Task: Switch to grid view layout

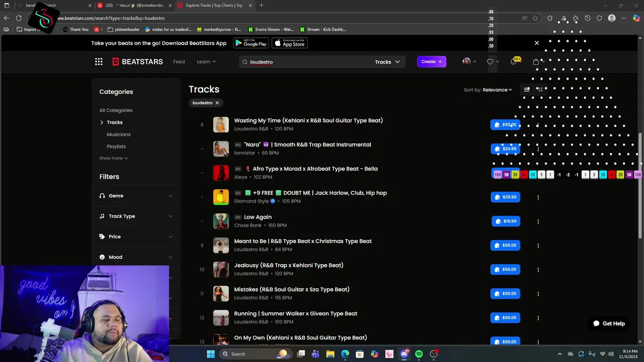Action: 539,89
